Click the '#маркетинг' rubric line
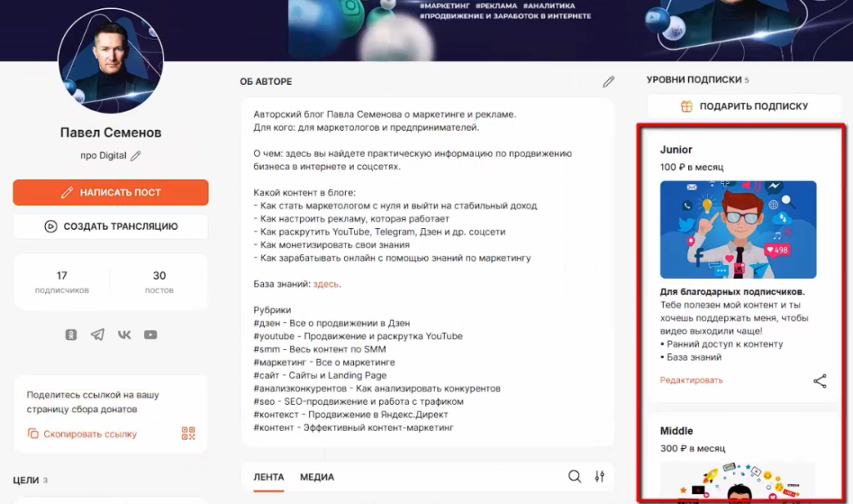Viewport: 853px width, 504px height. pyautogui.click(x=324, y=362)
